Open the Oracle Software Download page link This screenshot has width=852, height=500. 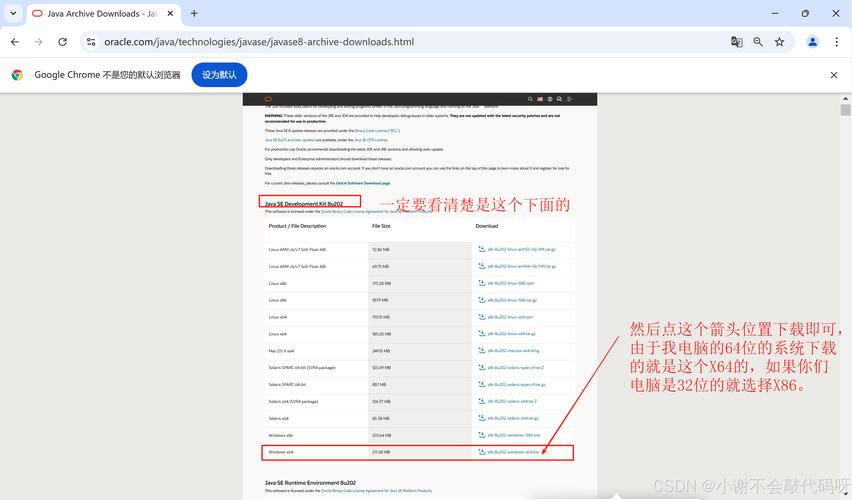pos(363,183)
